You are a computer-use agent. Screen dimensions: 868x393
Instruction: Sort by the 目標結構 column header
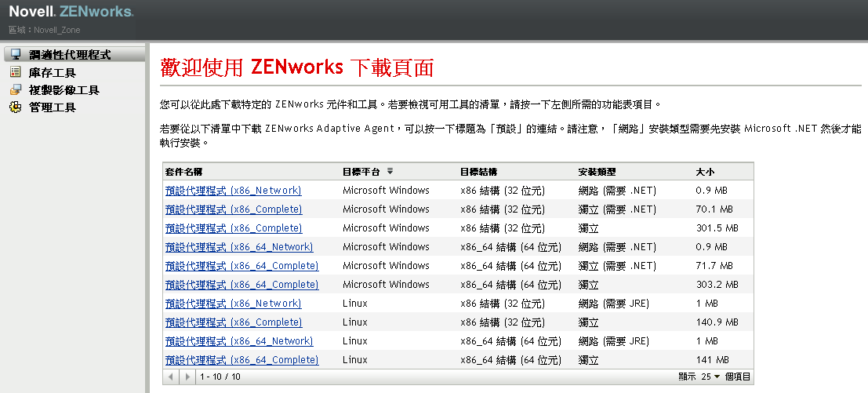click(478, 172)
